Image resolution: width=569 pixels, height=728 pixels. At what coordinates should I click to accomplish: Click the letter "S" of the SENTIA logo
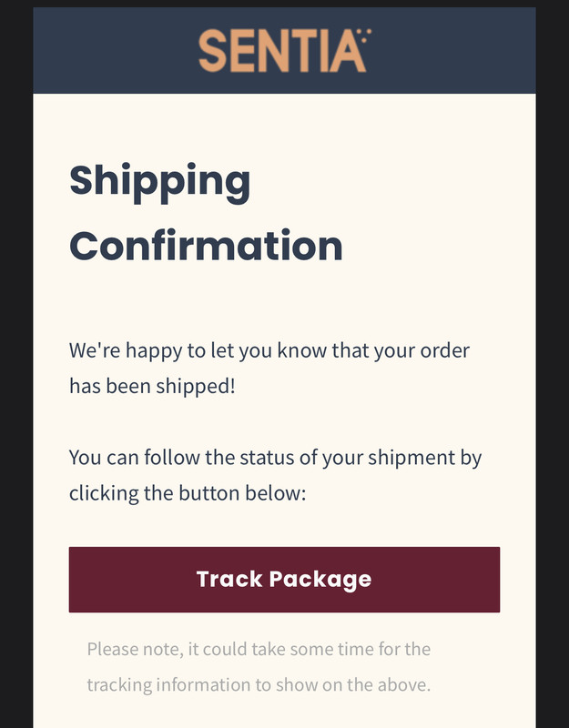(x=212, y=51)
